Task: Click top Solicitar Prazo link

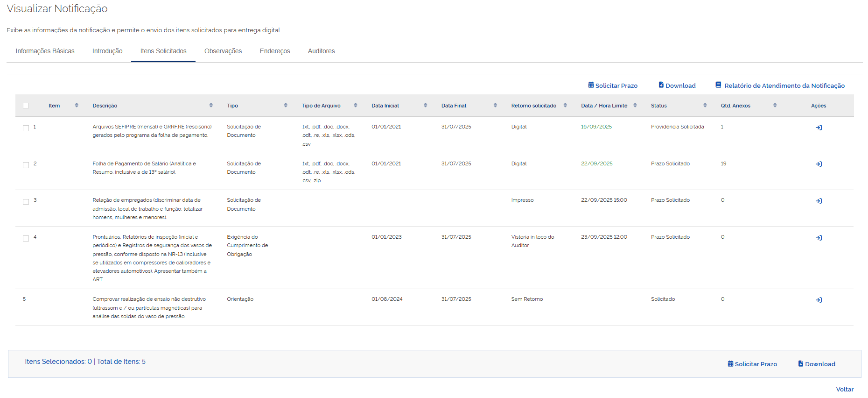Action: point(613,85)
